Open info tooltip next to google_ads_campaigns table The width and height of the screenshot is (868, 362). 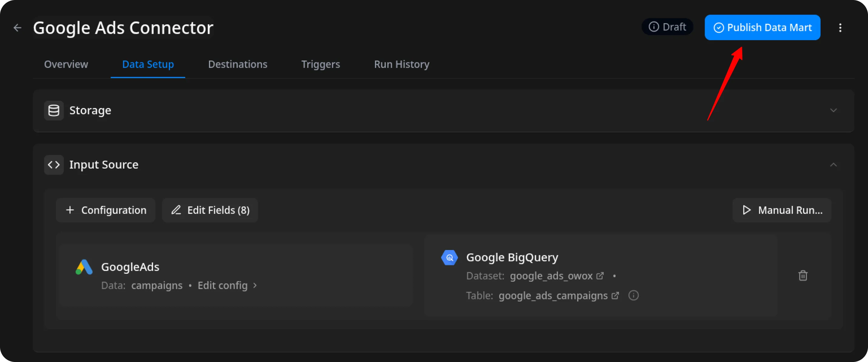pyautogui.click(x=633, y=296)
